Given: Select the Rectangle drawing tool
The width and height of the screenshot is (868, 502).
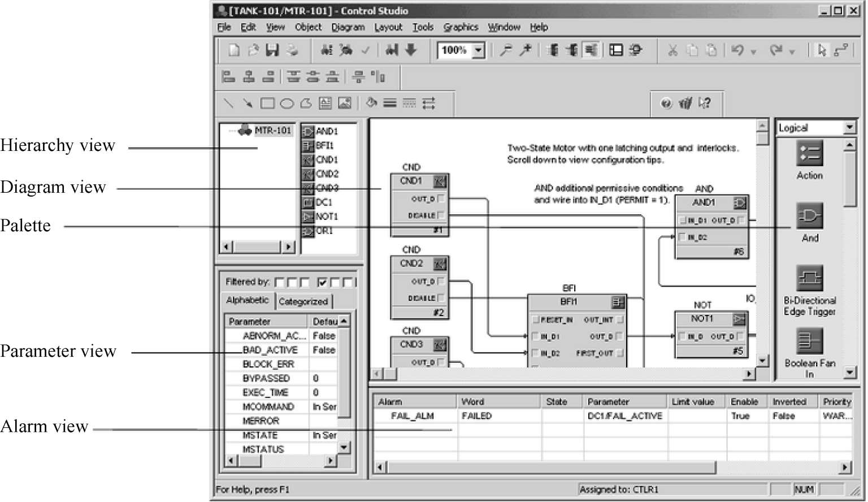Looking at the screenshot, I should pyautogui.click(x=267, y=103).
